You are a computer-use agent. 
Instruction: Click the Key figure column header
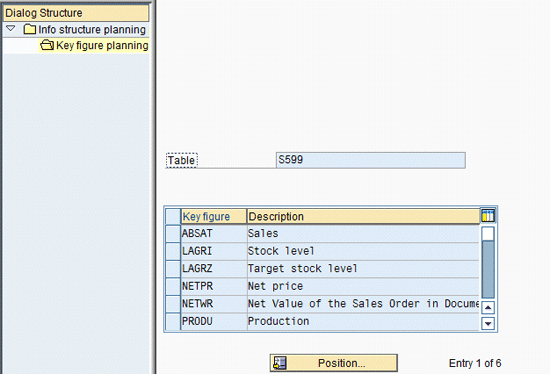213,216
